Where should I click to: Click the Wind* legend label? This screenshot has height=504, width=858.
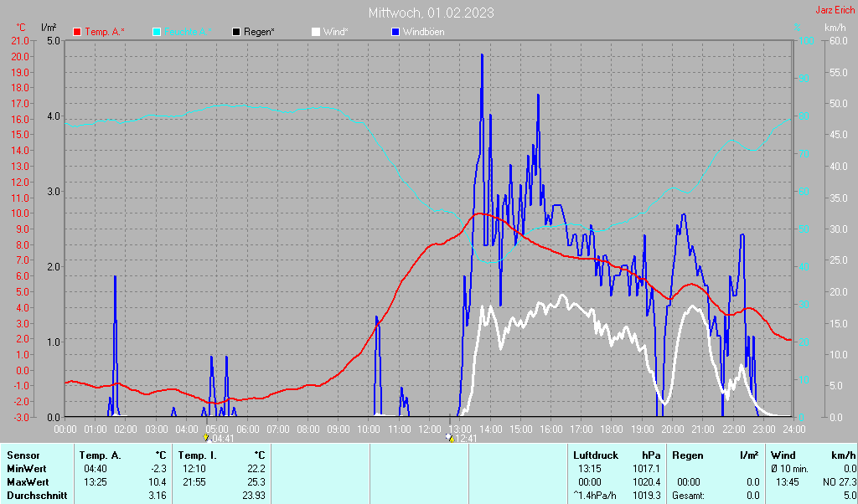(335, 33)
